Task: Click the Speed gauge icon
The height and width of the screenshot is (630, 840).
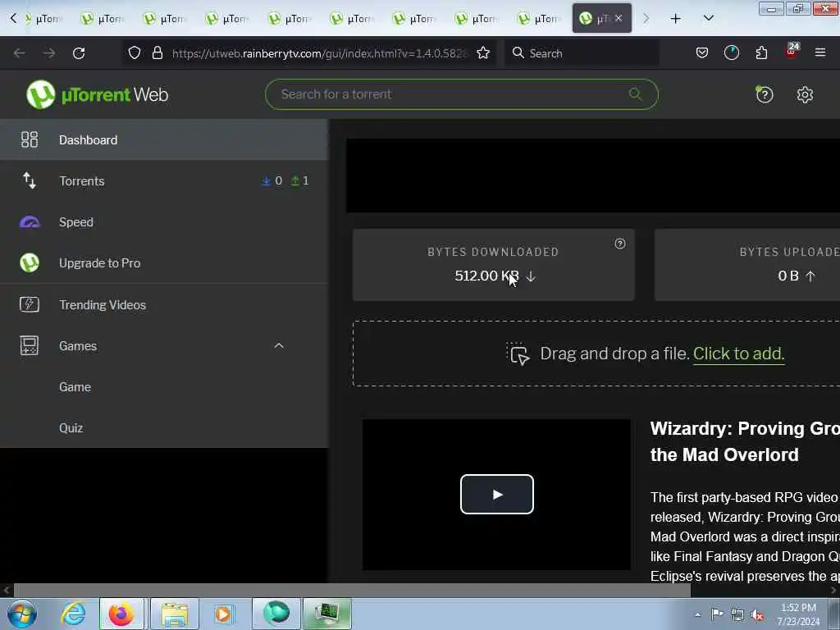Action: point(30,221)
